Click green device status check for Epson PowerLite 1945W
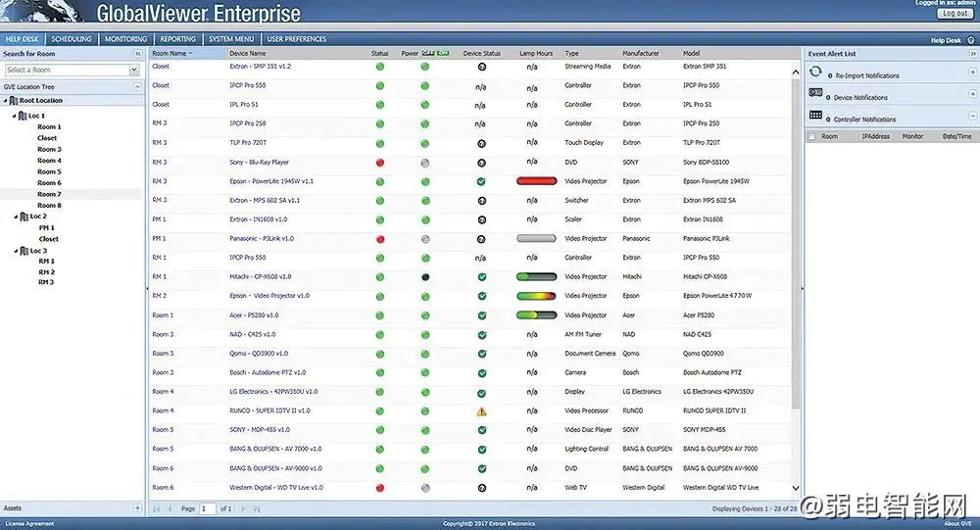 (x=481, y=182)
